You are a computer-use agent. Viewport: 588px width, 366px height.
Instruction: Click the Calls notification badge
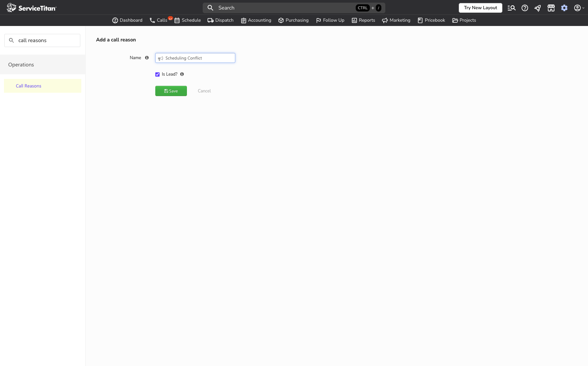click(170, 18)
